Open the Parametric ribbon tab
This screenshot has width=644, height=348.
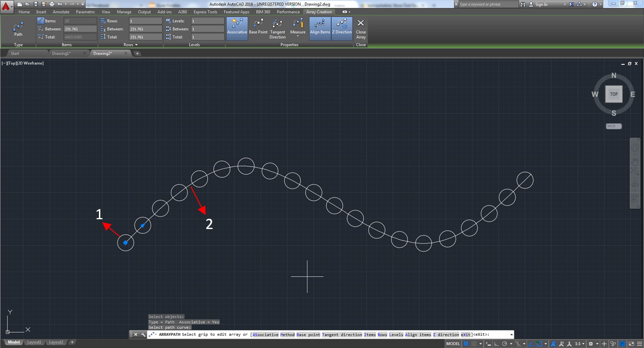pos(85,12)
